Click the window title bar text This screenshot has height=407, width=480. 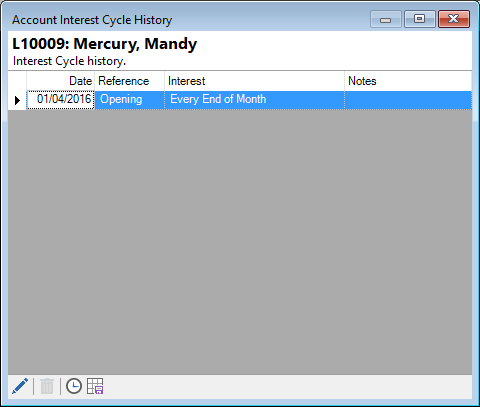click(92, 20)
